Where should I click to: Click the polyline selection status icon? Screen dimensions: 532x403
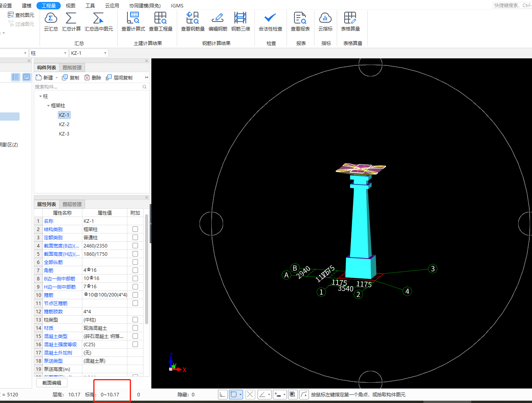pyautogui.click(x=304, y=394)
